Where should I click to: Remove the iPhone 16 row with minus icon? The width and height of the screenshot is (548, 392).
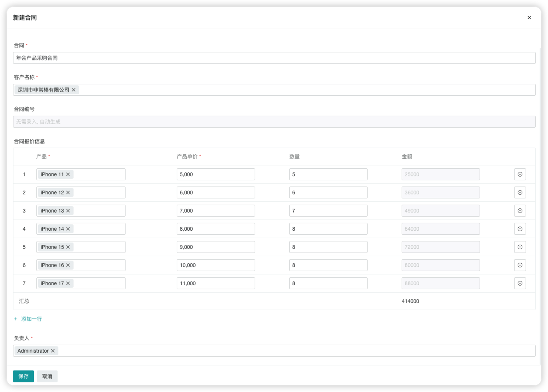click(x=520, y=265)
